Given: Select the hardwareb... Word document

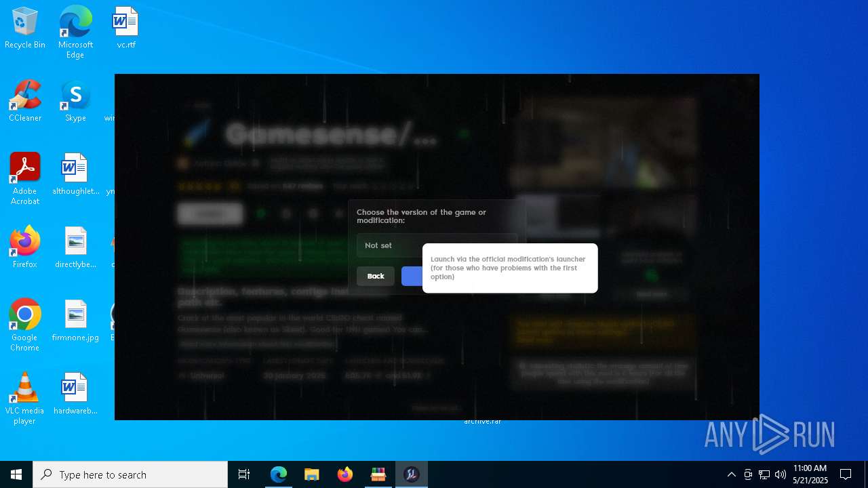Looking at the screenshot, I should pos(75,394).
